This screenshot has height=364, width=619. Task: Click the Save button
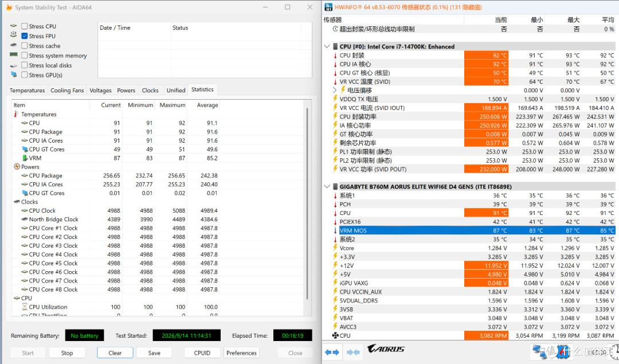[x=154, y=353]
